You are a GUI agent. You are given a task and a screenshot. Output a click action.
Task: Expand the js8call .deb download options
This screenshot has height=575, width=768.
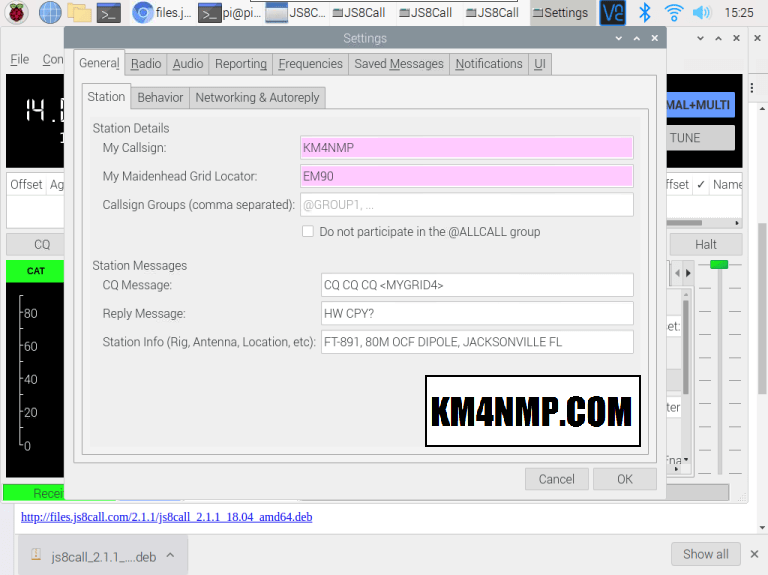pyautogui.click(x=170, y=555)
